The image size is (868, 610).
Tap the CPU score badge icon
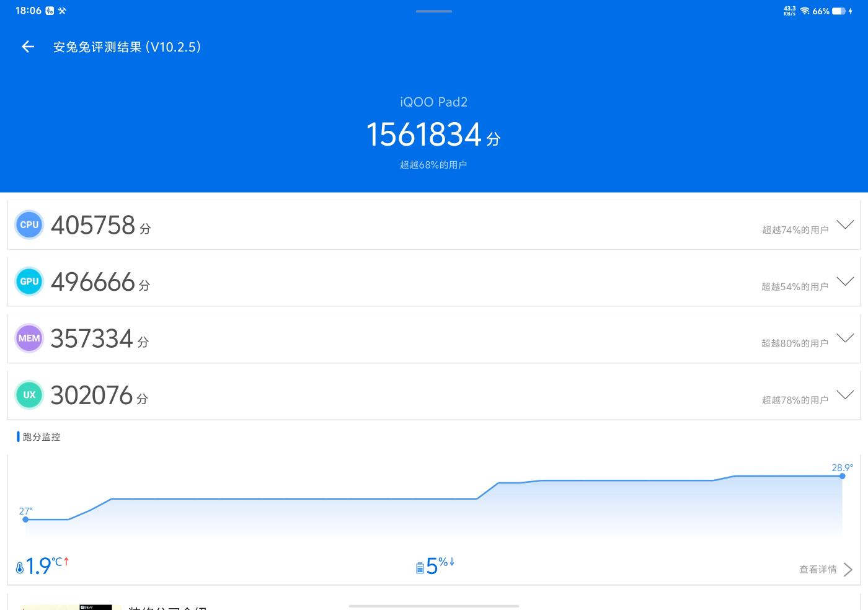[x=29, y=225]
